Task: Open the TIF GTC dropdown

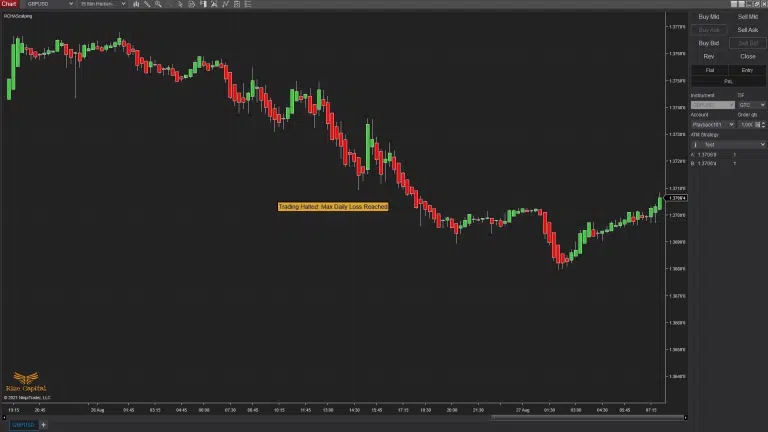Action: point(751,104)
